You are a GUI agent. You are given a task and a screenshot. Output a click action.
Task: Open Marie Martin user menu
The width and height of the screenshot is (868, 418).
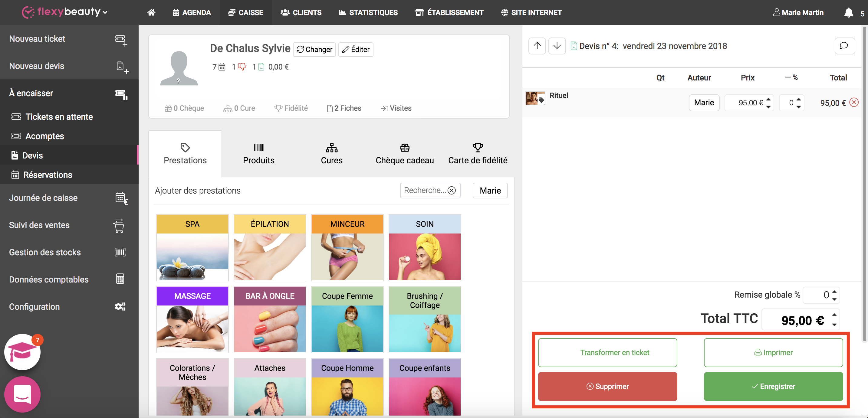pos(798,12)
